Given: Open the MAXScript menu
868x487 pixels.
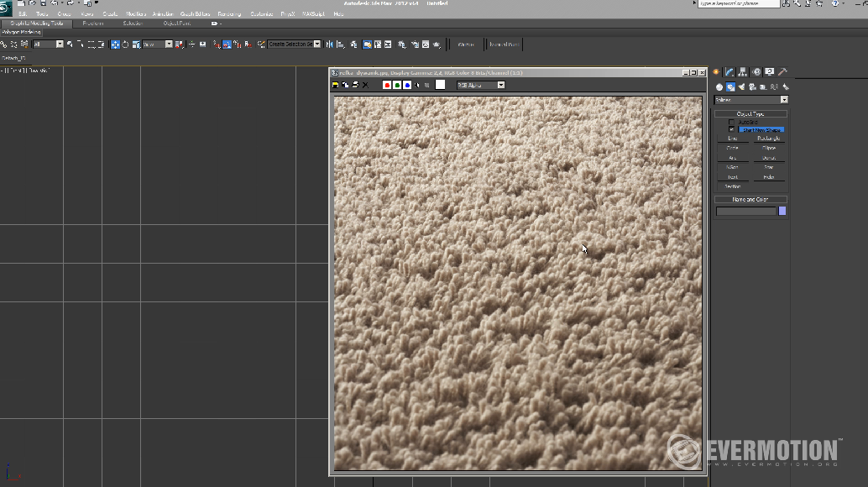Looking at the screenshot, I should [313, 13].
